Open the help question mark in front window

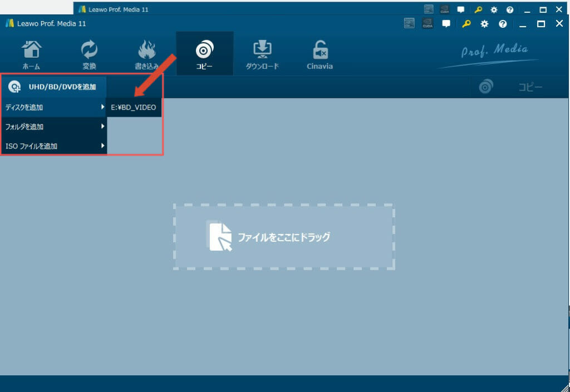(x=503, y=24)
